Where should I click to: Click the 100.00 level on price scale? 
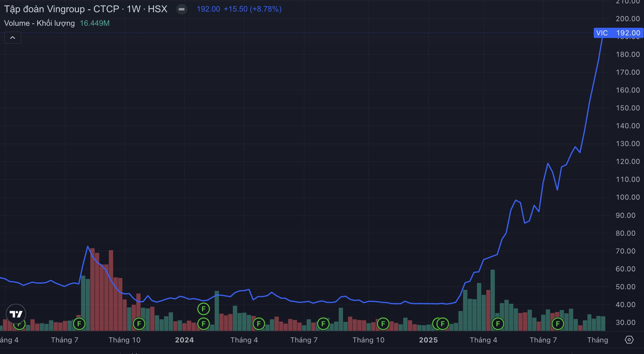[627, 197]
